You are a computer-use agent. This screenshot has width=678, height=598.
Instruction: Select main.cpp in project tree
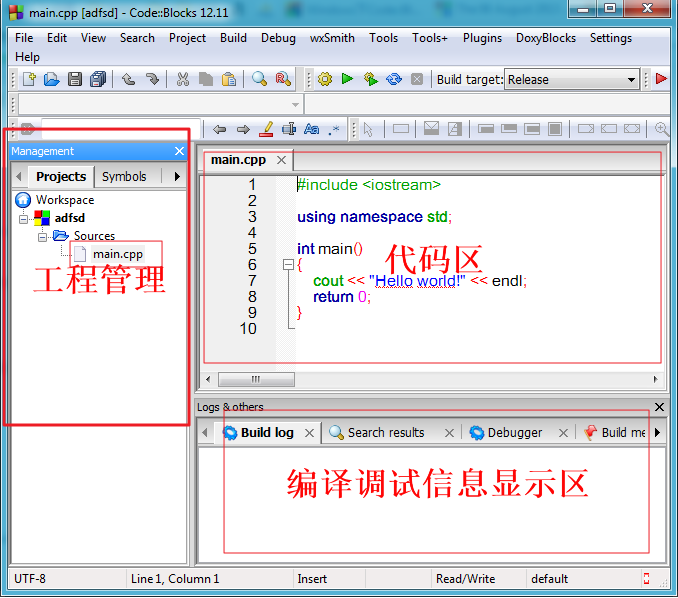point(118,254)
